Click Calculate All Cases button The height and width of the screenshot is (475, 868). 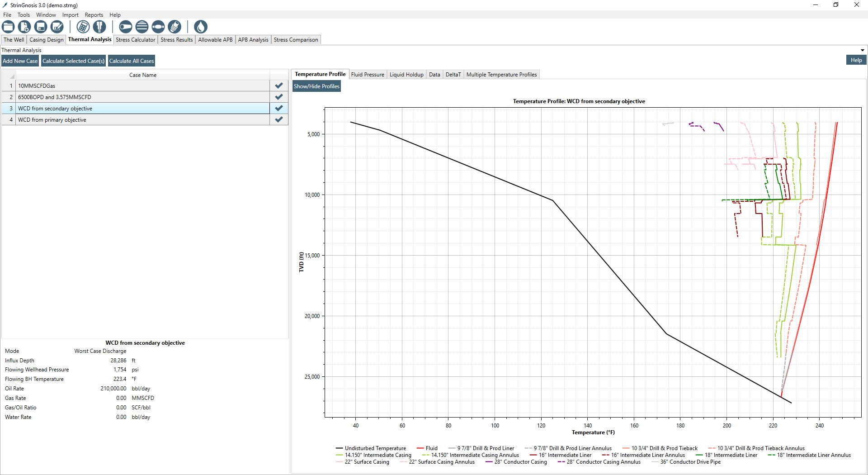[132, 61]
